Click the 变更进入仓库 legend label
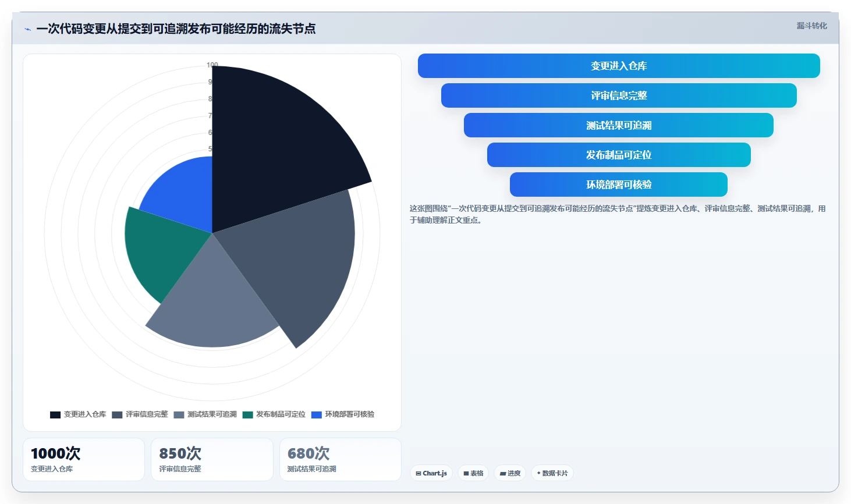 85,414
